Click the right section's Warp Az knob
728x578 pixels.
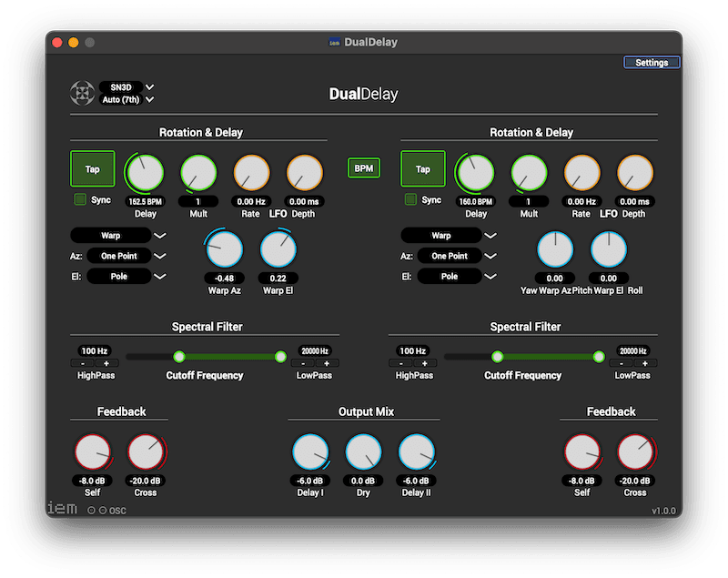point(555,249)
